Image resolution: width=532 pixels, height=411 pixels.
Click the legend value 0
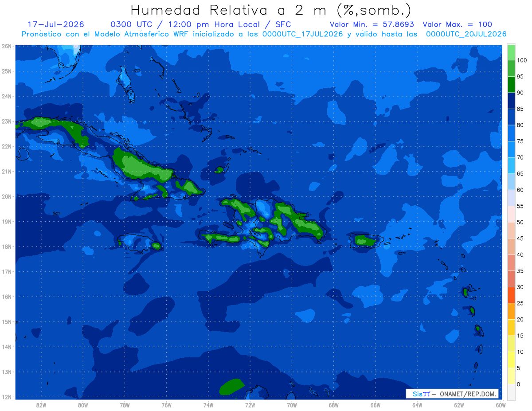[x=519, y=384]
